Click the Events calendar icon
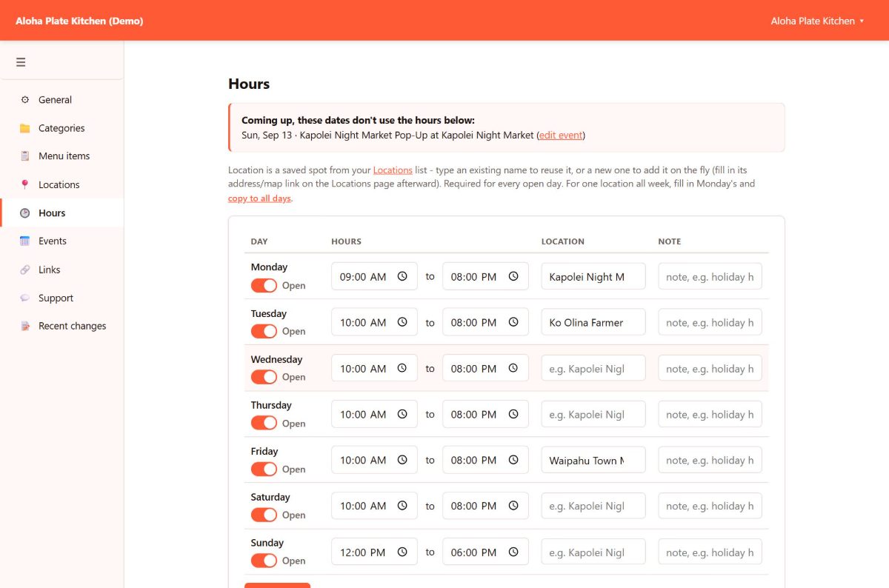The width and height of the screenshot is (889, 588). click(x=25, y=241)
